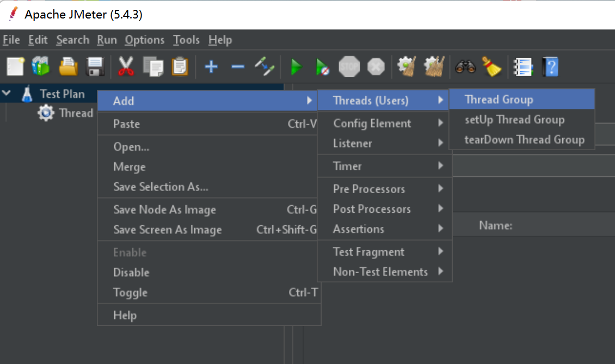Click the Copy icon in toolbar

tap(153, 66)
